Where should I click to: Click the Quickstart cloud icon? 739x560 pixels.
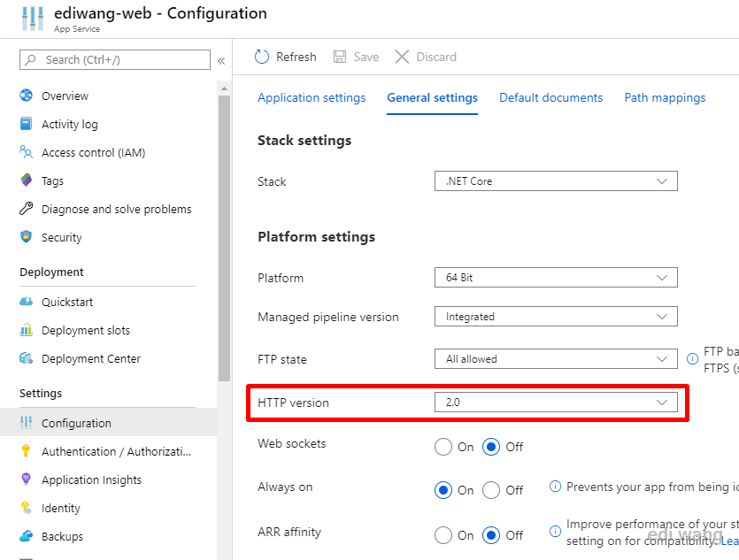(27, 302)
